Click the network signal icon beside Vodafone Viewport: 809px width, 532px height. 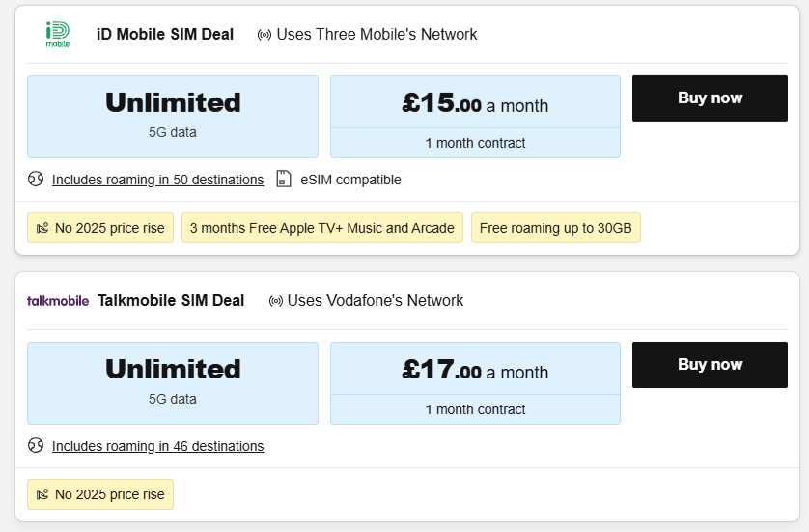pos(276,301)
